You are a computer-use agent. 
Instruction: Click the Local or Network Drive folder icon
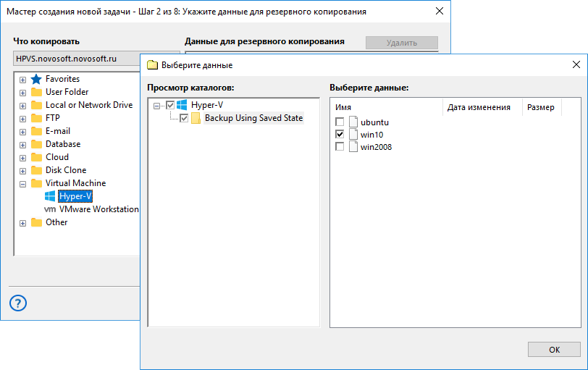point(36,105)
